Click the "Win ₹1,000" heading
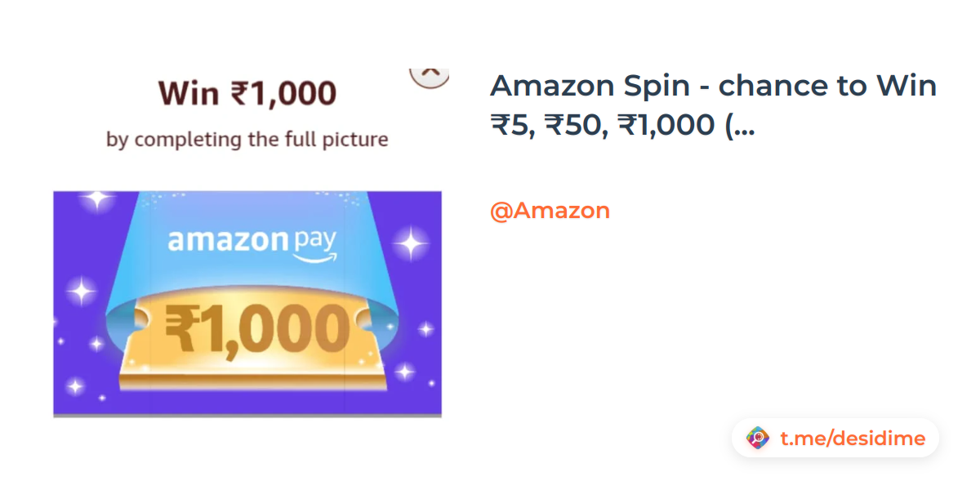The image size is (980, 490). [x=247, y=93]
